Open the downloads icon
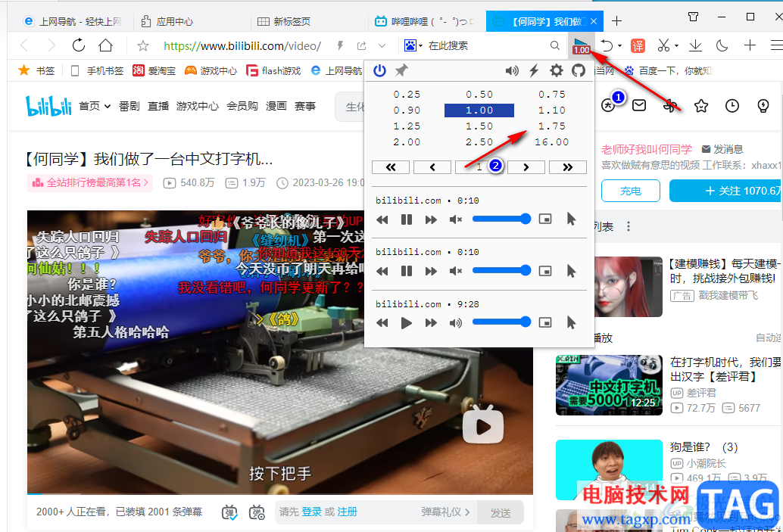This screenshot has width=783, height=532. [695, 46]
